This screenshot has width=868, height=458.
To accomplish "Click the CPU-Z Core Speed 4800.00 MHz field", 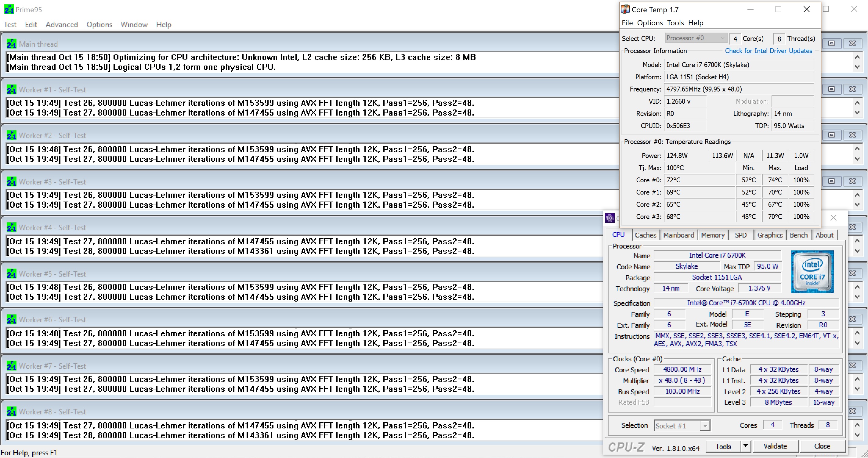I will [x=682, y=370].
